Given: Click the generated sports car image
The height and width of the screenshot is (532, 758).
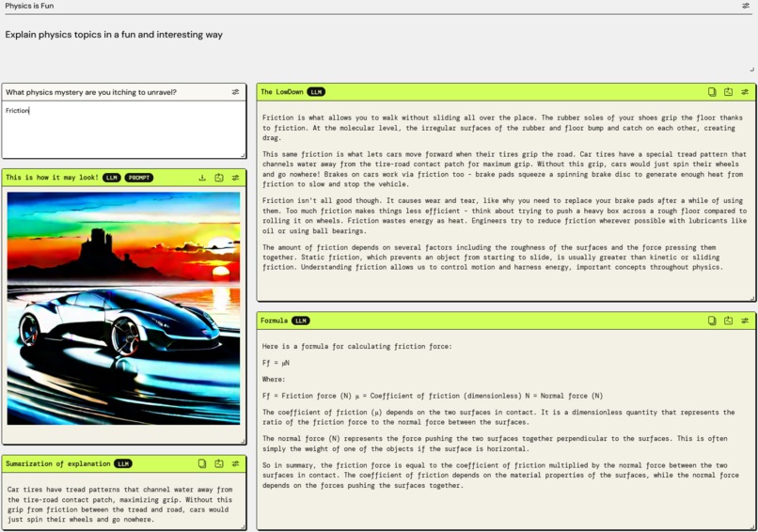Looking at the screenshot, I should (123, 308).
